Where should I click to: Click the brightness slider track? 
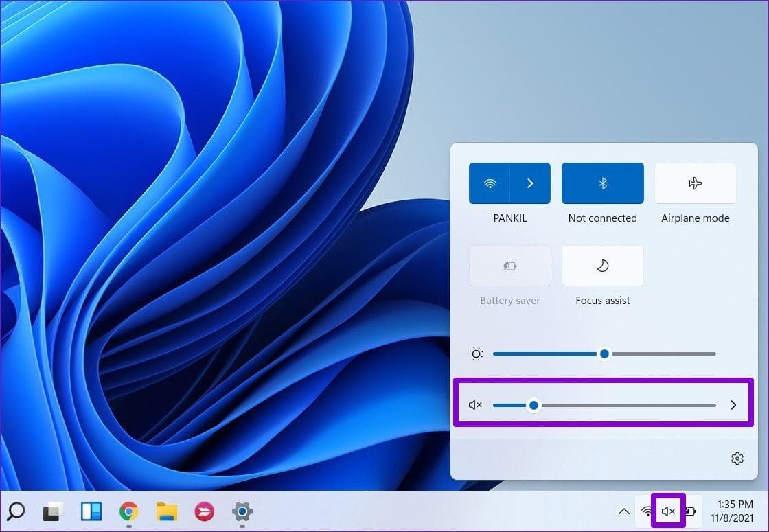(604, 354)
